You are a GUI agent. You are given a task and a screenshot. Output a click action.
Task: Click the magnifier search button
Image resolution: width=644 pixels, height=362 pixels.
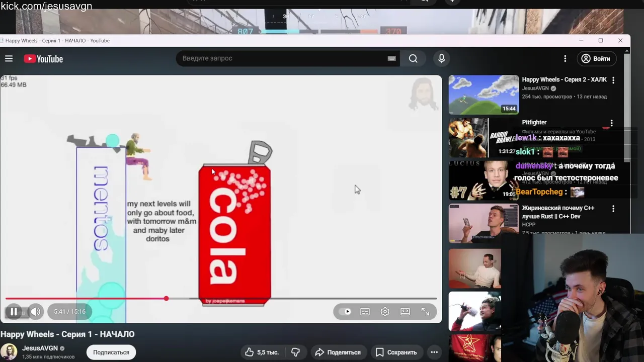click(413, 58)
